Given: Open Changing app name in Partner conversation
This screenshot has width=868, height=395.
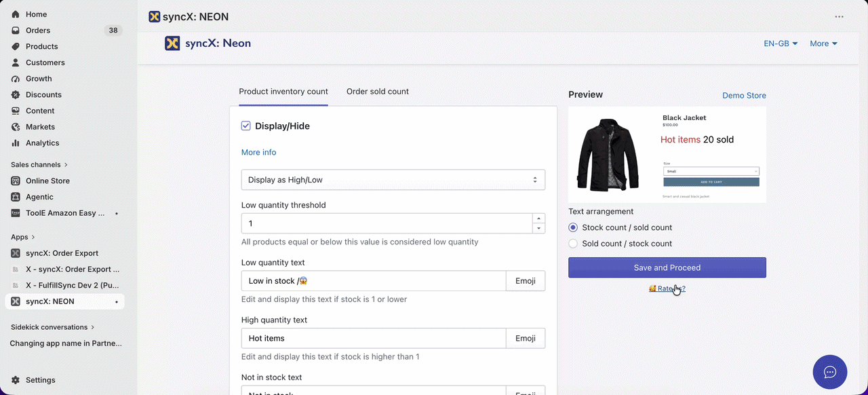Looking at the screenshot, I should point(66,343).
